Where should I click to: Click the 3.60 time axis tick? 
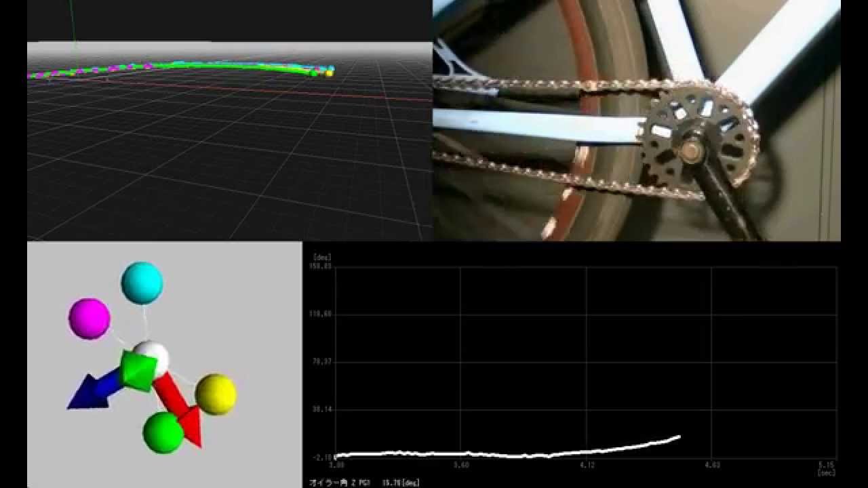click(x=461, y=465)
